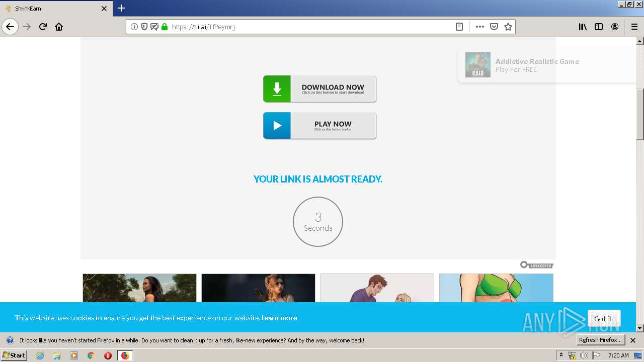
Task: Click the taskbar clock 7:20 AM
Action: [618, 355]
